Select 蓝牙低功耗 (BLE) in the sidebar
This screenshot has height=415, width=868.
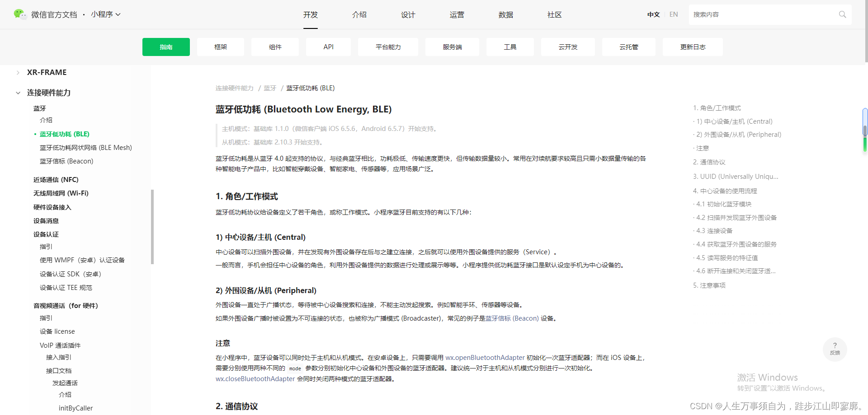(x=65, y=134)
